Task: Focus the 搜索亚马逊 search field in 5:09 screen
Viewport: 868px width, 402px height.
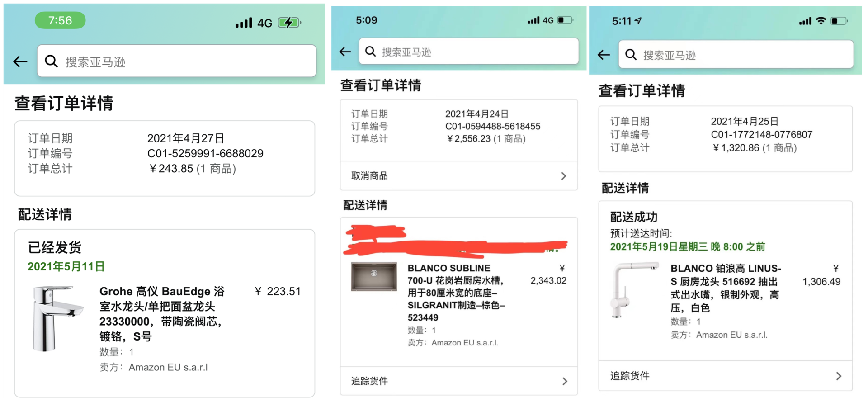Action: [469, 51]
